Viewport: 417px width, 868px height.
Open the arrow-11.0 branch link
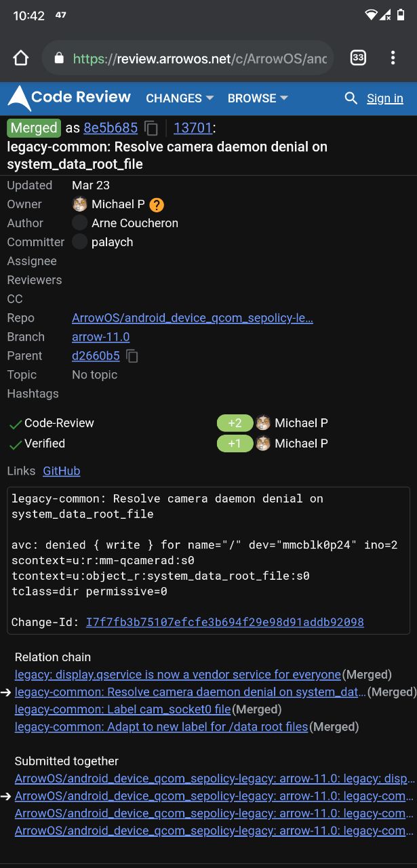[x=100, y=337]
